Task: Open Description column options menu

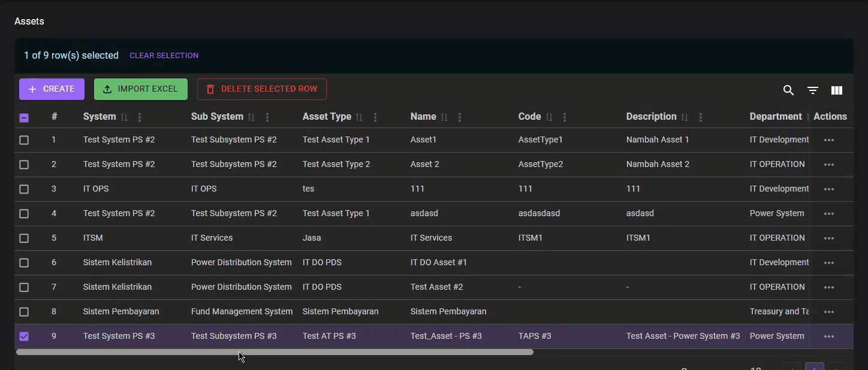Action: (x=700, y=117)
